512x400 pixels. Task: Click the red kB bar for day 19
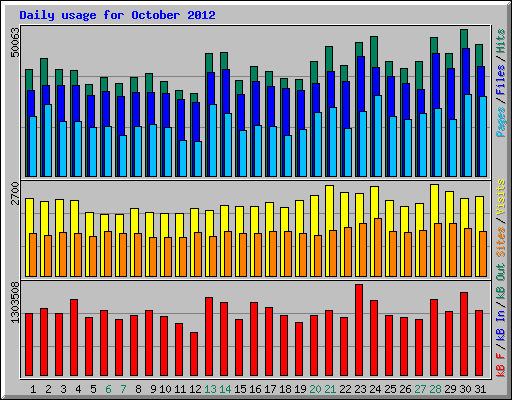(x=299, y=349)
